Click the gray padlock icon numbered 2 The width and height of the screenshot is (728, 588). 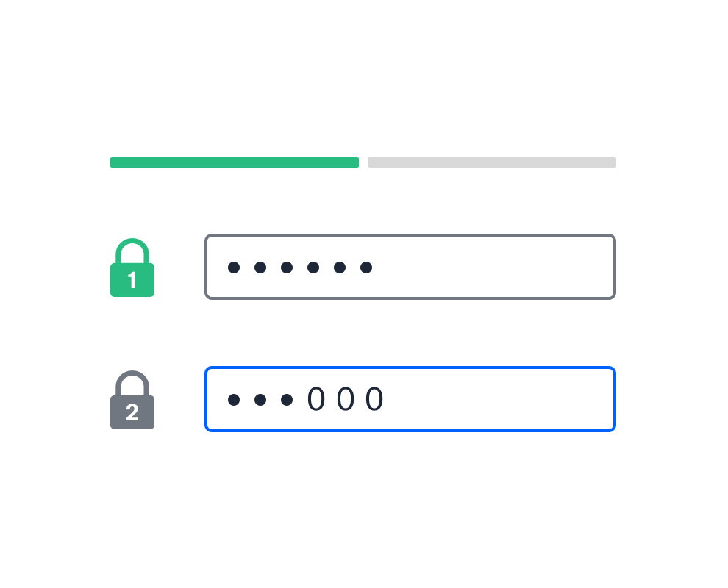[132, 400]
